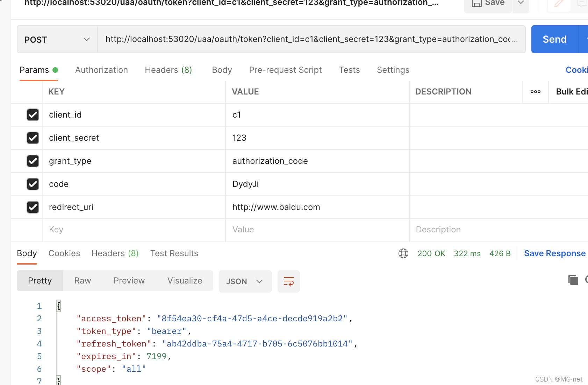This screenshot has height=385, width=588.
Task: Open the response Cookies tab
Action: (x=64, y=253)
